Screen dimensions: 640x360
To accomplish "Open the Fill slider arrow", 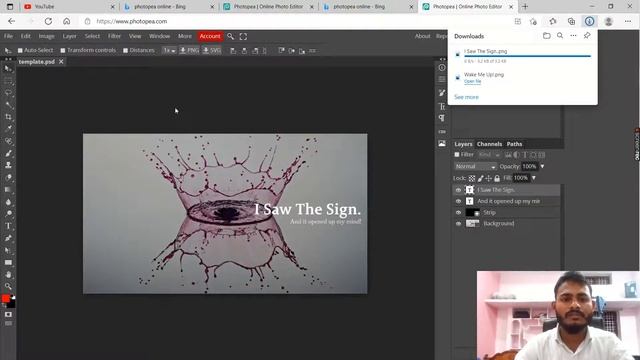I will pyautogui.click(x=533, y=178).
